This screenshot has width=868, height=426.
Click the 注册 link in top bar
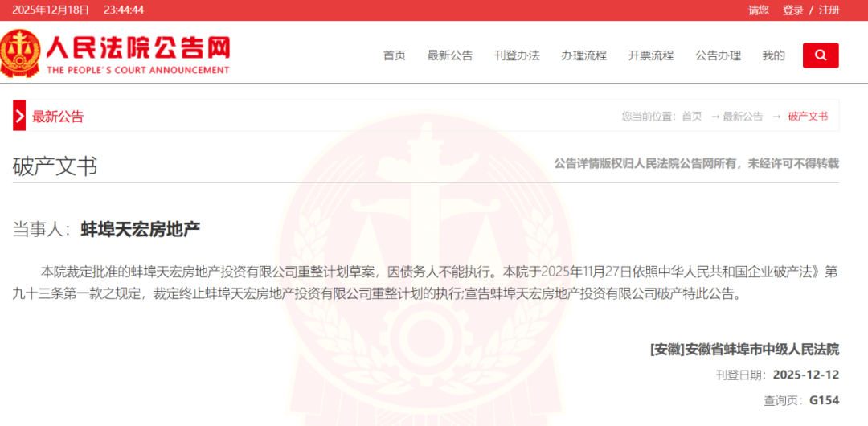(829, 10)
